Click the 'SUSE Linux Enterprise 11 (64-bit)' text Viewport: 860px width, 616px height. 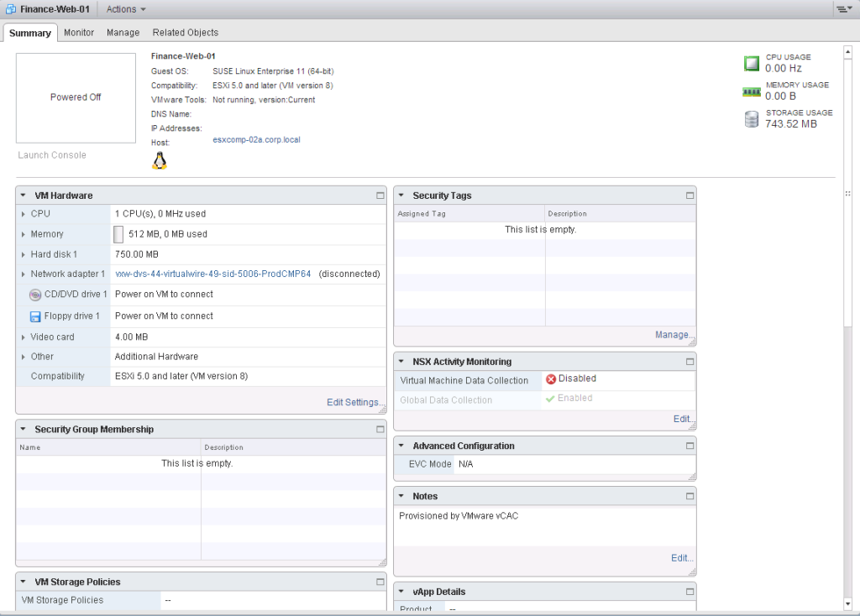[273, 71]
